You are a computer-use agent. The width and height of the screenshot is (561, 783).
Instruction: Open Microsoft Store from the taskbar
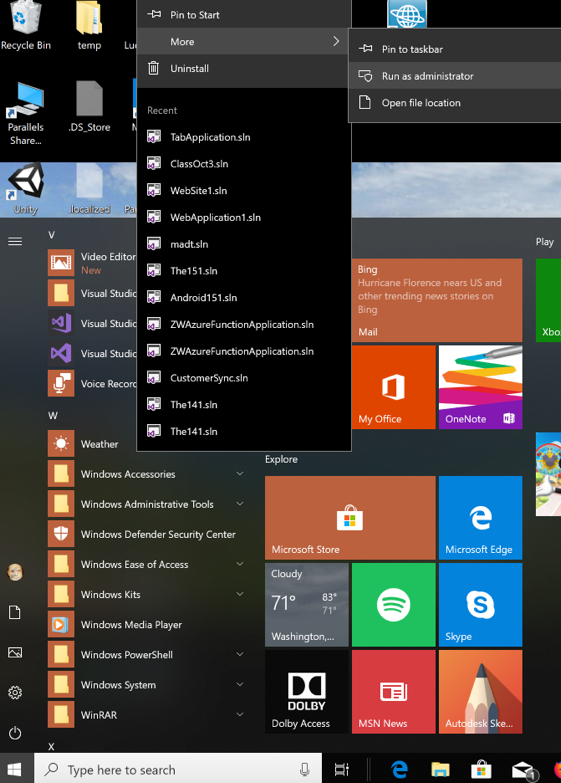481,770
